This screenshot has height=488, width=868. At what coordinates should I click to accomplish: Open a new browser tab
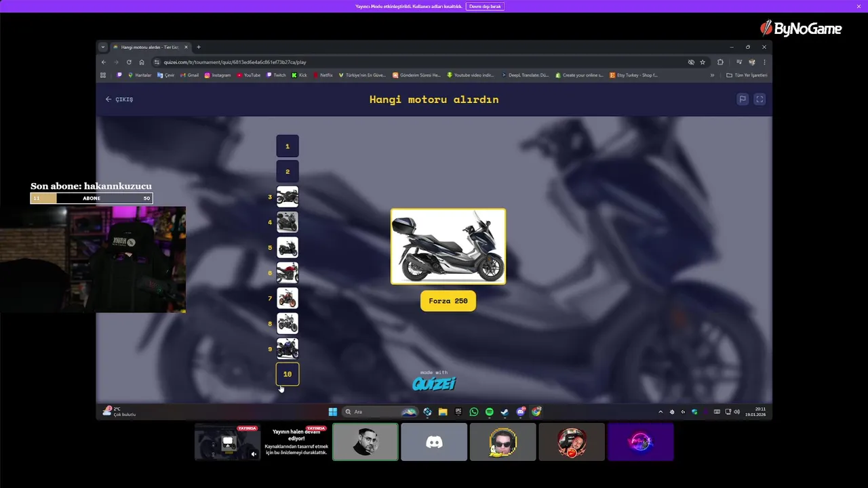tap(199, 47)
